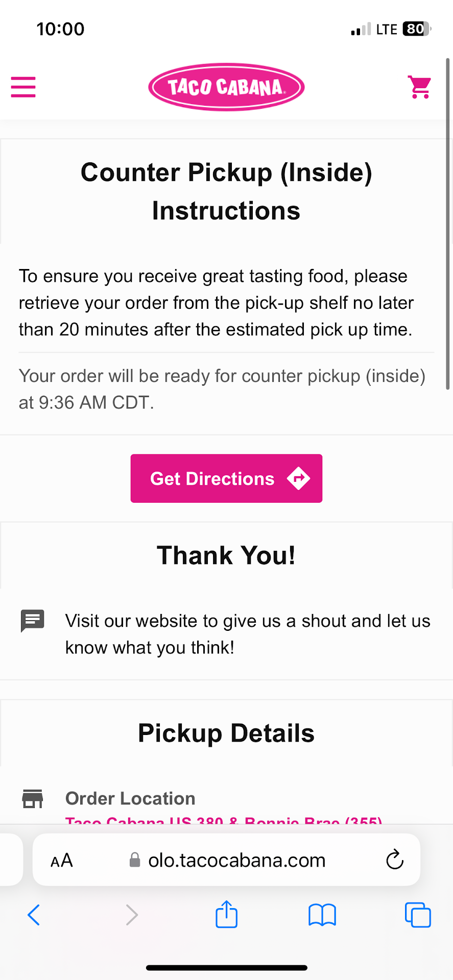Open the hamburger navigation menu
The height and width of the screenshot is (980, 453).
23,87
